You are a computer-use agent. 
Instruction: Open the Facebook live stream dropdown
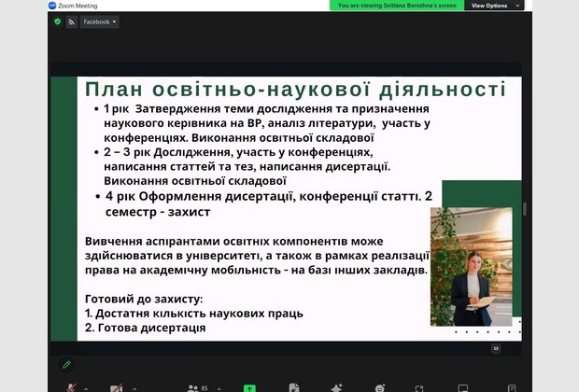pyautogui.click(x=99, y=21)
